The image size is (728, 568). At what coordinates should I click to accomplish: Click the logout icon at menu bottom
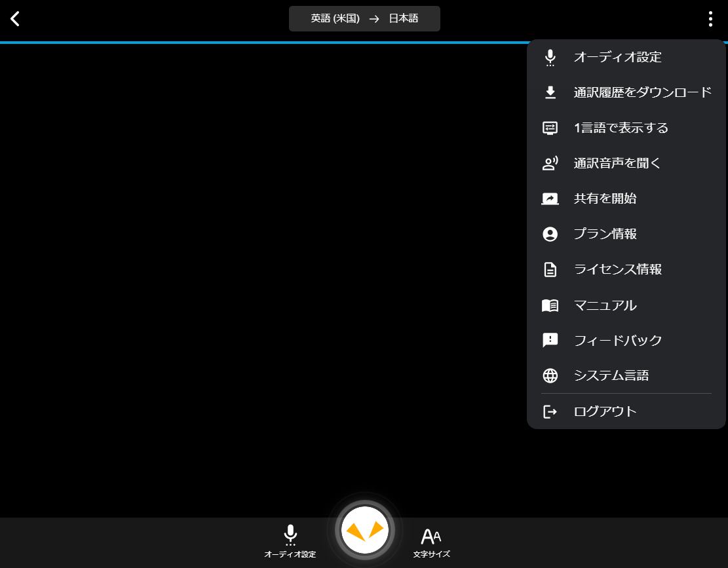pyautogui.click(x=550, y=411)
